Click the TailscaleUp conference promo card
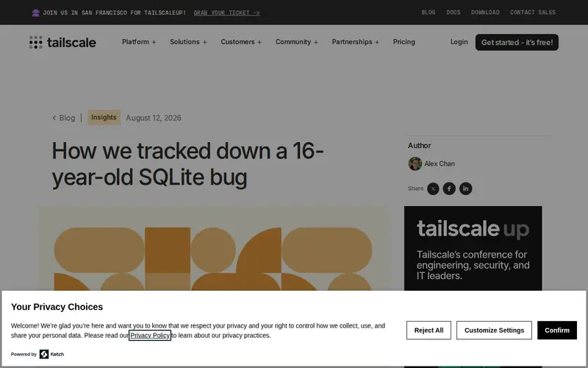 [x=473, y=248]
